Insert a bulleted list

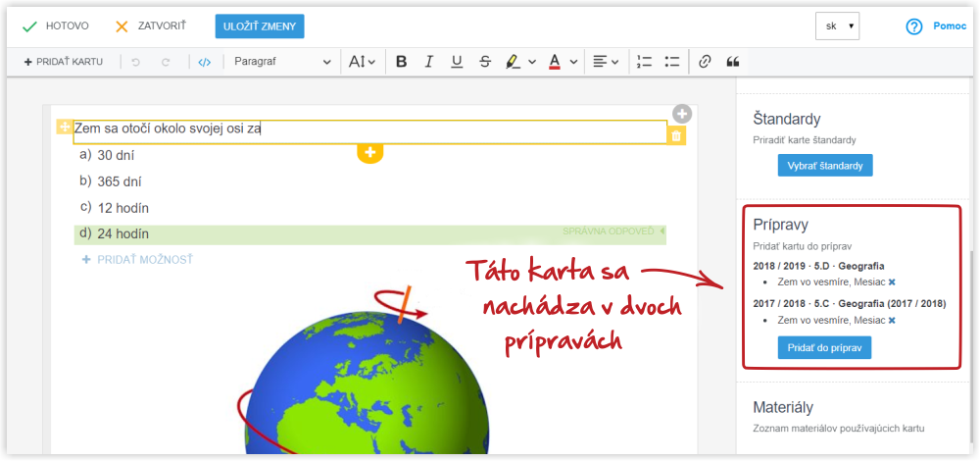point(672,62)
